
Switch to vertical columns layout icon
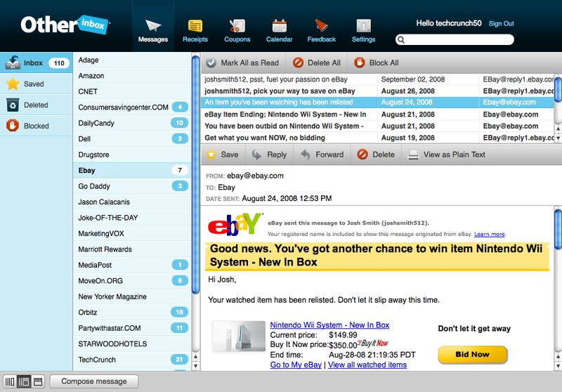click(x=10, y=381)
